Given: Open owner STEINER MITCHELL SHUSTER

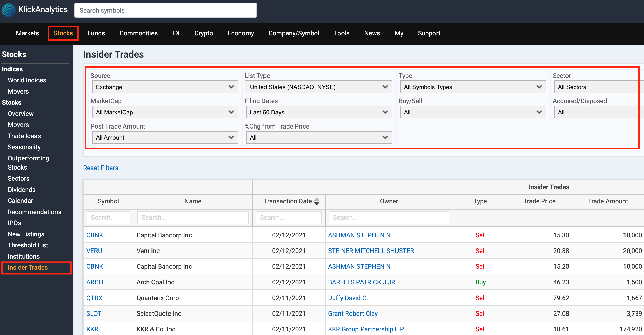Looking at the screenshot, I should pos(371,251).
